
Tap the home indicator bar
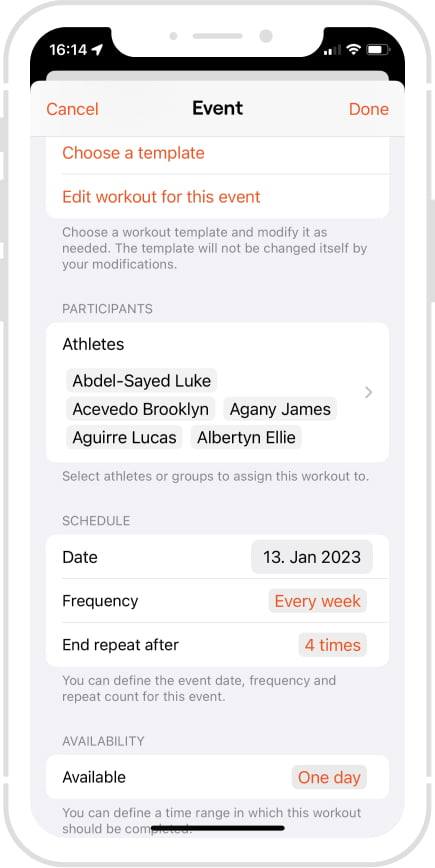click(218, 829)
